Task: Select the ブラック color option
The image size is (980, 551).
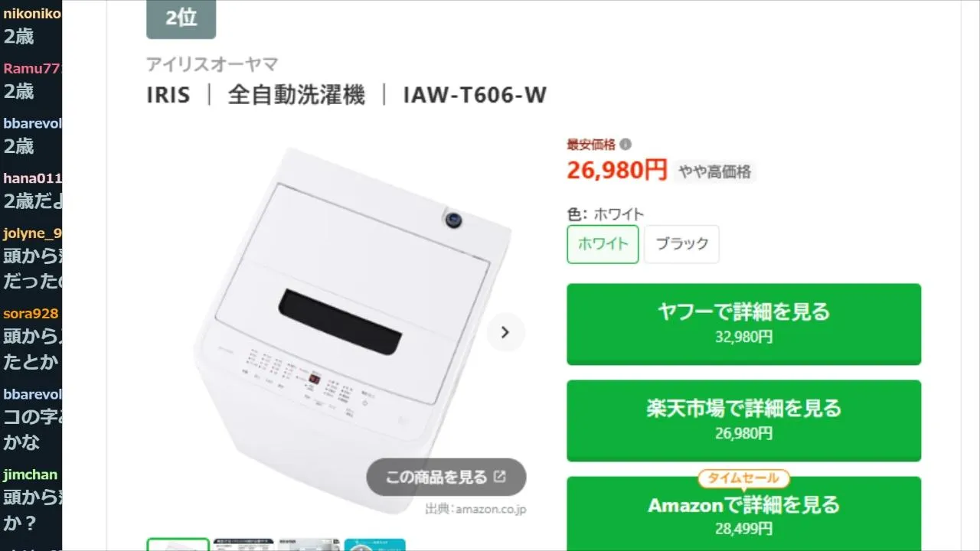Action: coord(681,244)
